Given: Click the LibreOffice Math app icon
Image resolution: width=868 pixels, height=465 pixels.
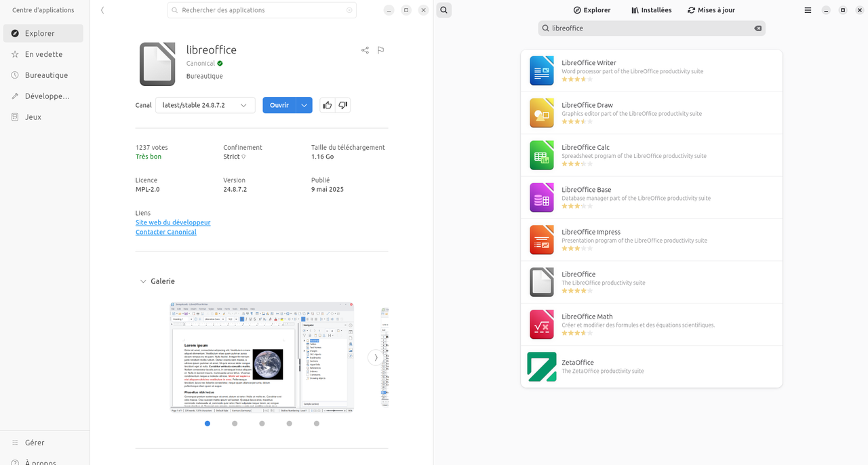Looking at the screenshot, I should pos(542,325).
